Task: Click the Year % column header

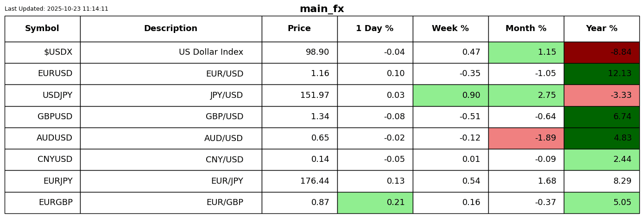Action: 601,29
